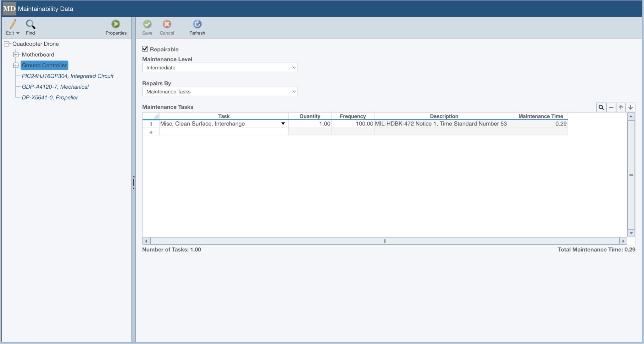
Task: Expand the Motherboard node
Action: 16,54
